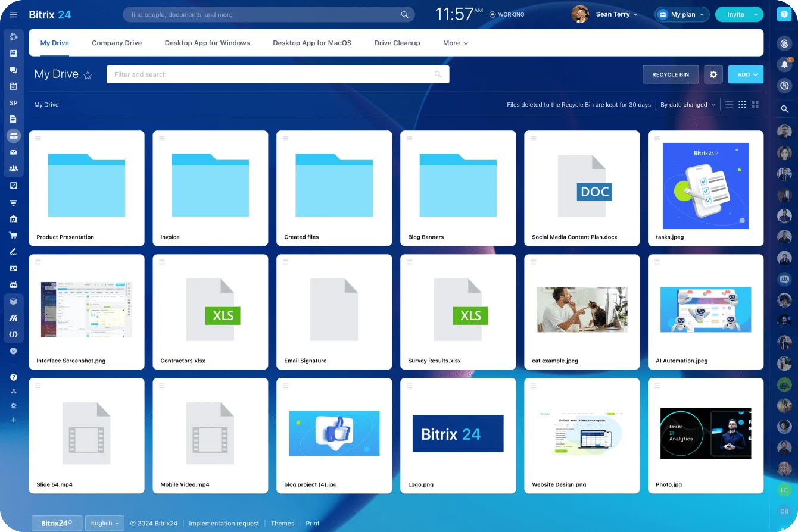Star My Drive as a favorite

tap(88, 76)
